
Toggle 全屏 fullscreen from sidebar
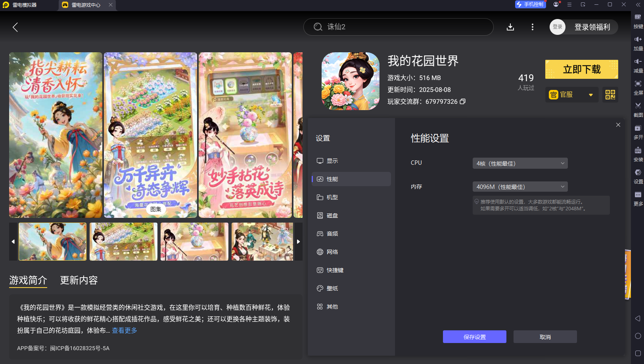coord(638,88)
